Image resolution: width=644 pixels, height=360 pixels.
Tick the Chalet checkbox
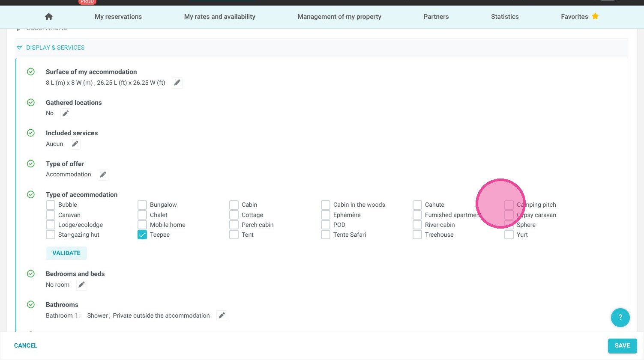(142, 215)
